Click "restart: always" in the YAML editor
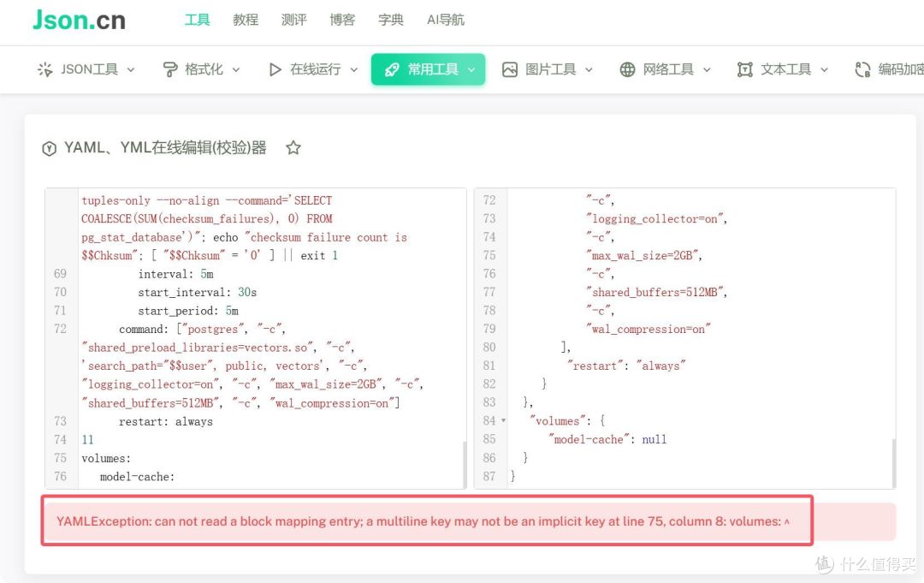The width and height of the screenshot is (924, 583). [x=166, y=421]
